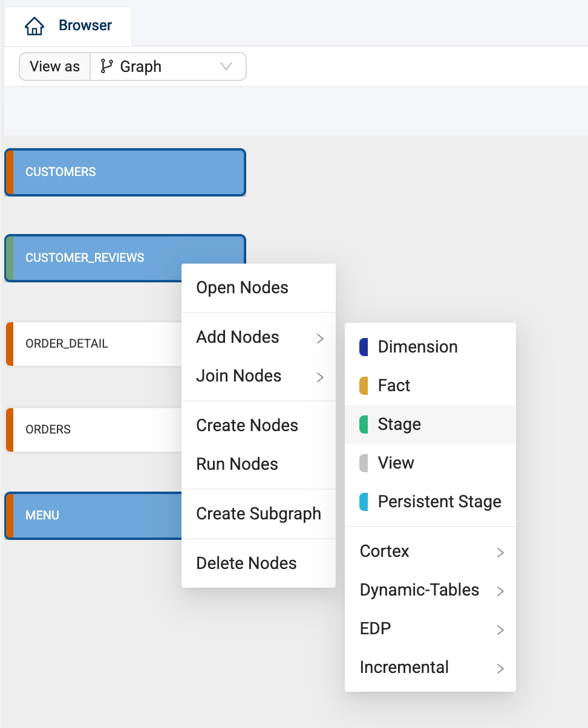
Task: Click the home icon in Browser tab
Action: (34, 26)
